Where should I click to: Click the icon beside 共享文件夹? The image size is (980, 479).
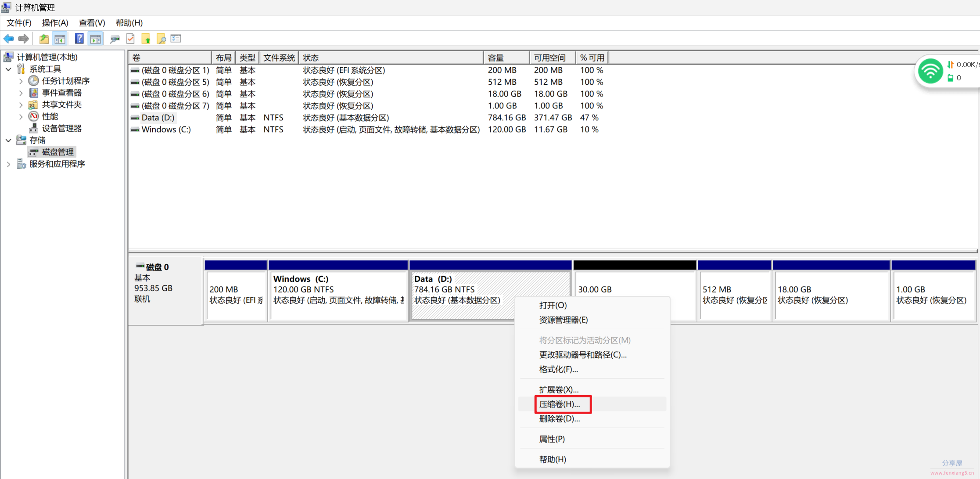(33, 104)
